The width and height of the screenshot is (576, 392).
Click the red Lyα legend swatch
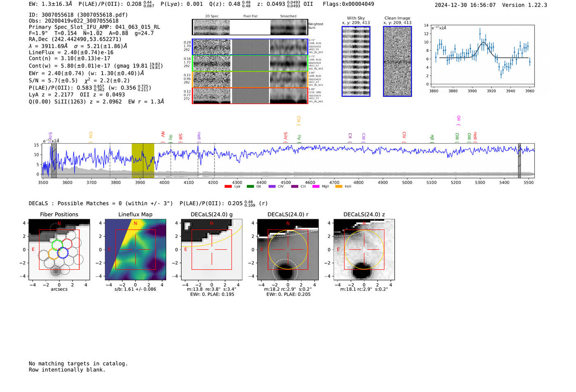click(x=228, y=187)
